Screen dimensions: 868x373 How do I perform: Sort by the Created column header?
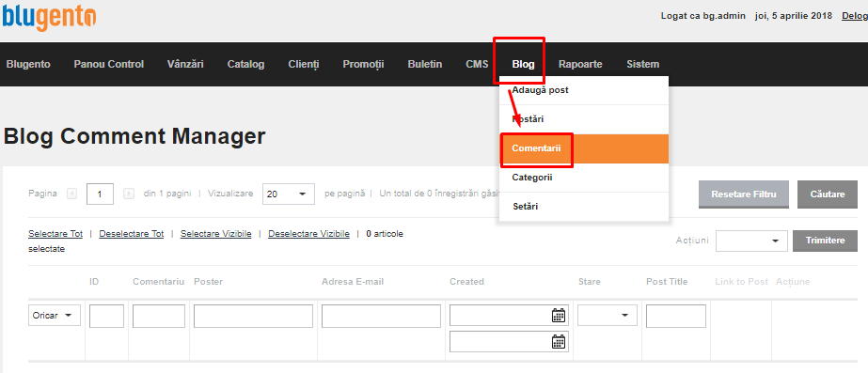466,282
